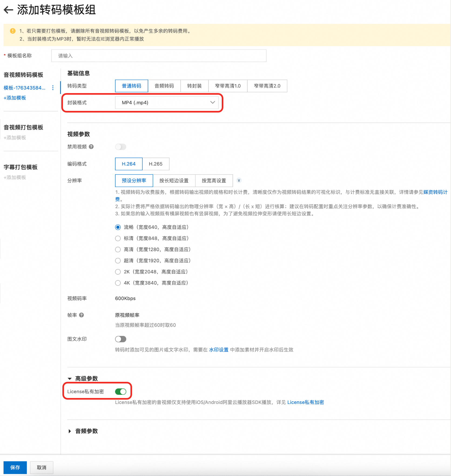Collapse the 高级参数 section

[70, 379]
